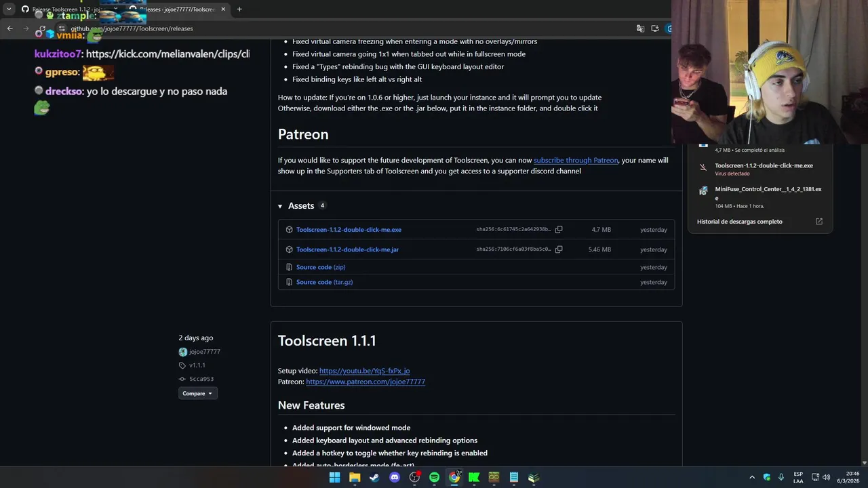Open the v1.1.1 tag link
The image size is (868, 488).
tap(197, 365)
